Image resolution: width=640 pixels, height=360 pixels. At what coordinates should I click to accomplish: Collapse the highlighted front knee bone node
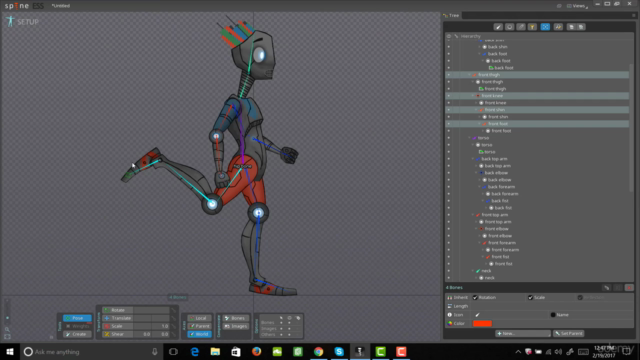(x=473, y=96)
